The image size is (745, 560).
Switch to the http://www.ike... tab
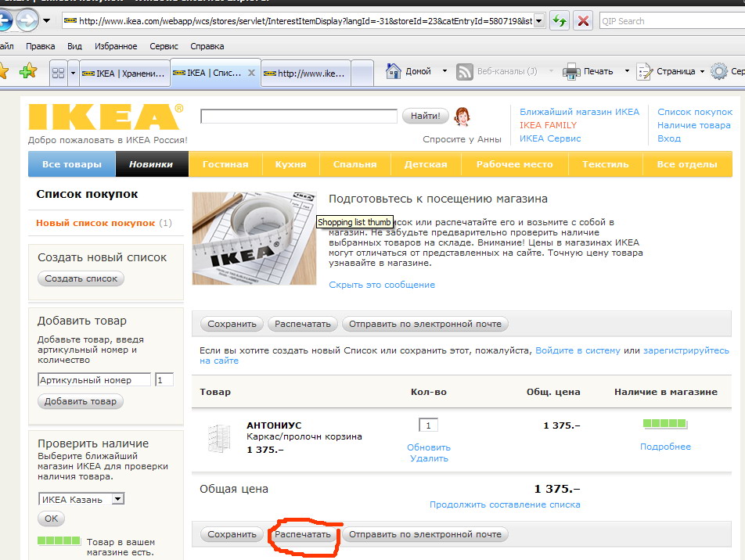pos(306,74)
